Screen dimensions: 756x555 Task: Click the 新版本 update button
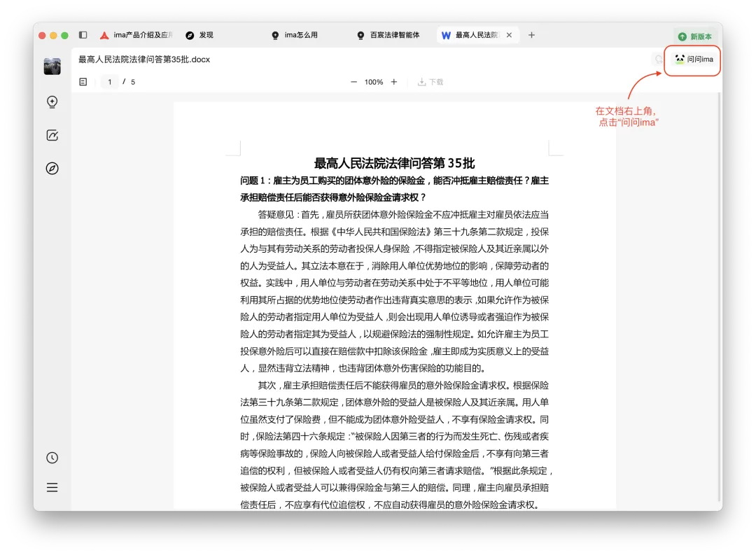click(x=695, y=36)
